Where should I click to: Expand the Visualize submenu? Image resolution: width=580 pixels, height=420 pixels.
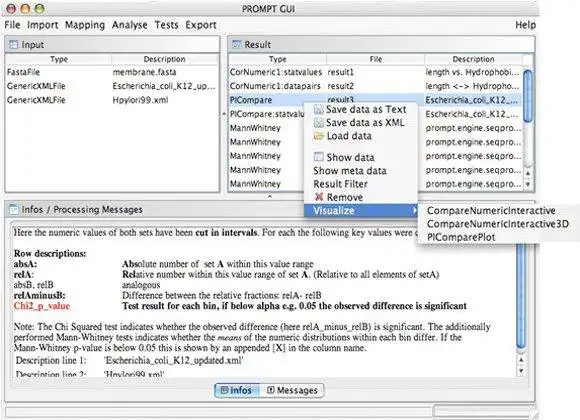coord(361,211)
